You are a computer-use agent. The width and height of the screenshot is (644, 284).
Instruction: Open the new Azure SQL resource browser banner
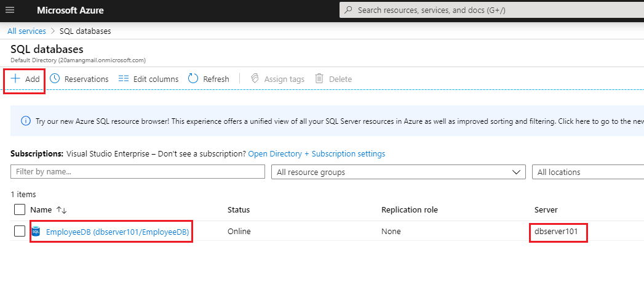(x=327, y=121)
